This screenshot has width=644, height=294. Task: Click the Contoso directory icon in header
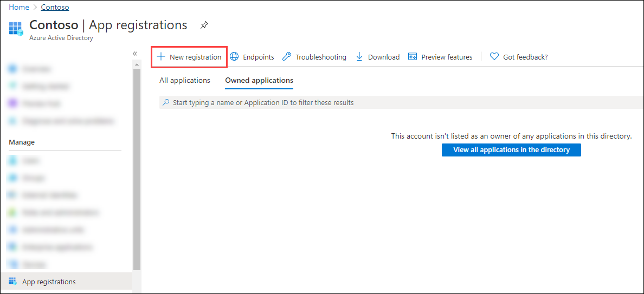click(x=16, y=28)
